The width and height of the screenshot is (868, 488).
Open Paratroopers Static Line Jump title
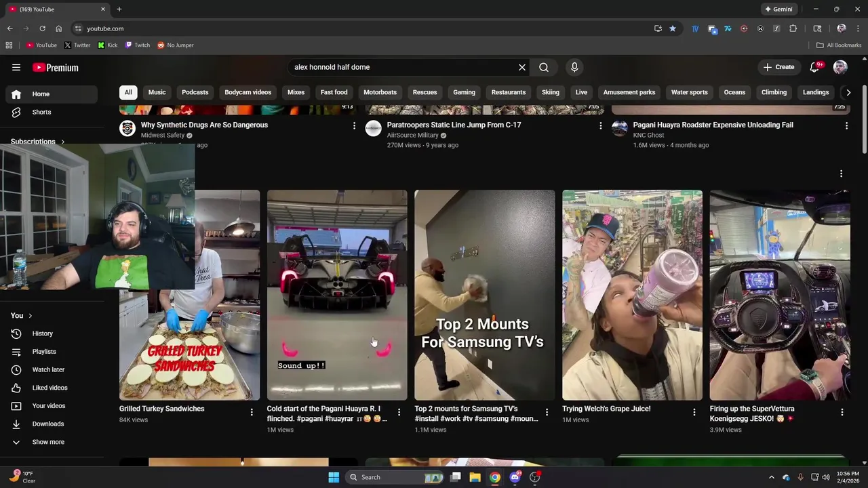click(454, 125)
